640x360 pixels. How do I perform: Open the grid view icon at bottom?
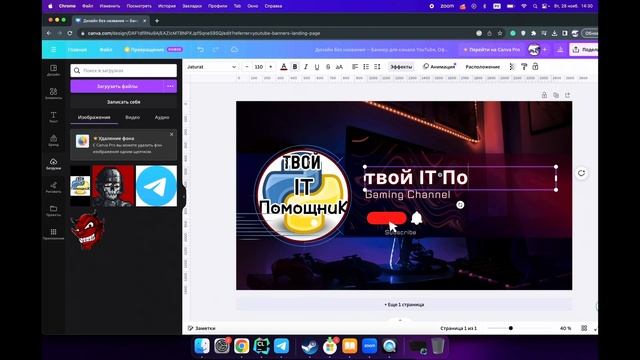pos(584,328)
